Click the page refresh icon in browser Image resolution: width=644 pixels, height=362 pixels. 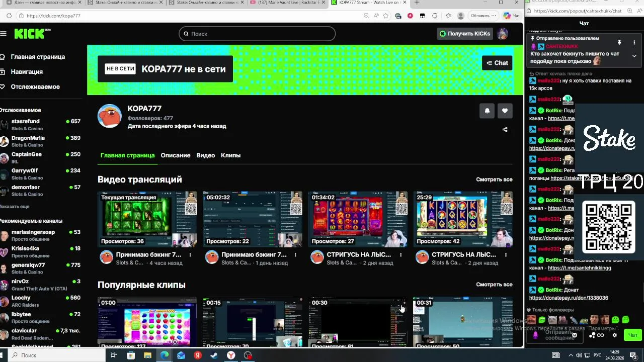click(x=9, y=16)
